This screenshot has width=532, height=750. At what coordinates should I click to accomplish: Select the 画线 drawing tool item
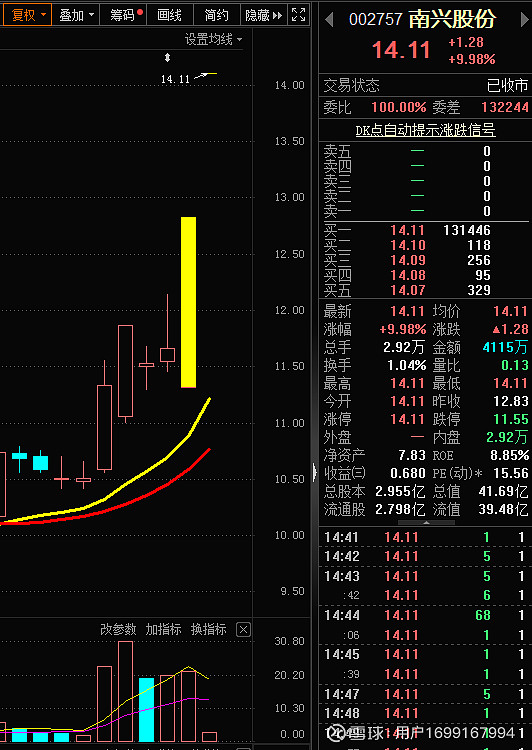click(169, 15)
